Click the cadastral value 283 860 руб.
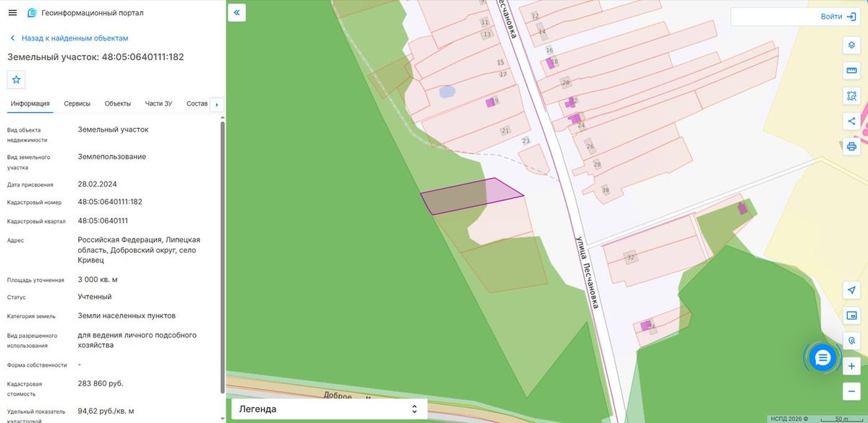Screen dimensions: 868x423 (101, 383)
